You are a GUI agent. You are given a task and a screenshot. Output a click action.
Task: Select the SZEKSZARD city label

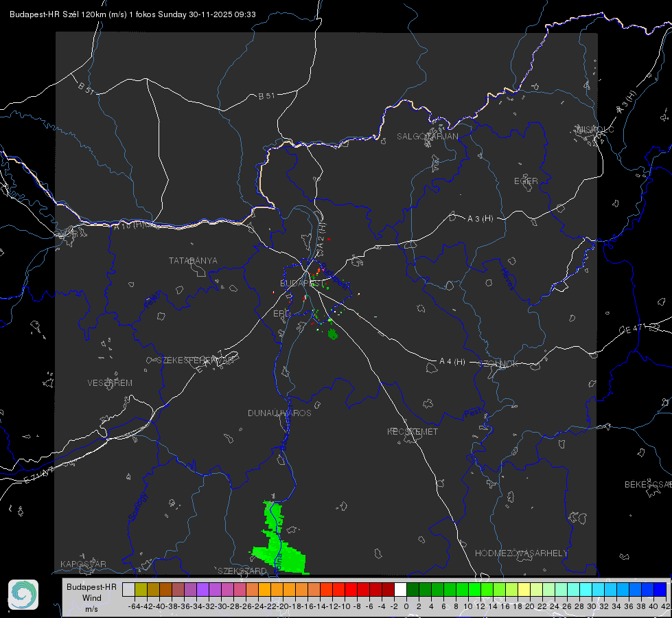point(242,571)
